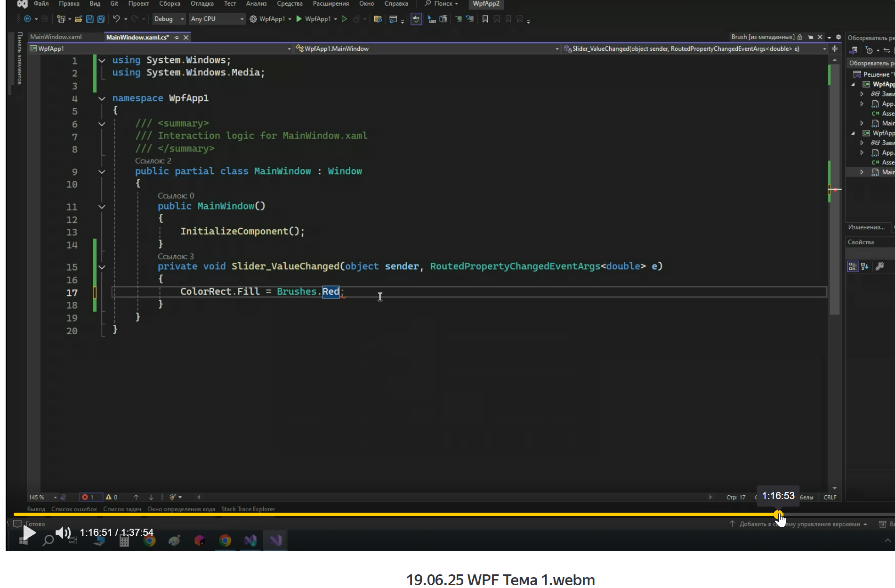
Task: Click the Uncomment selection toolbar icon
Action: coord(470,19)
